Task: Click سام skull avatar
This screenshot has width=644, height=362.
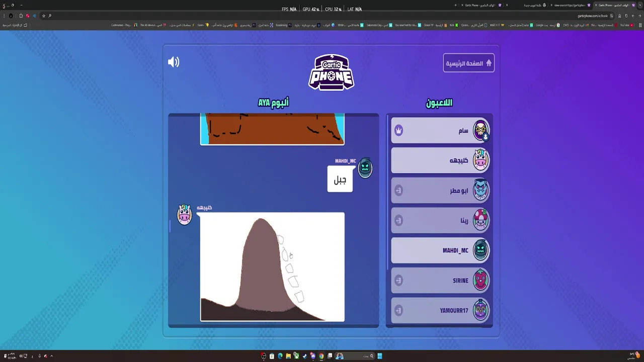Action: click(480, 130)
